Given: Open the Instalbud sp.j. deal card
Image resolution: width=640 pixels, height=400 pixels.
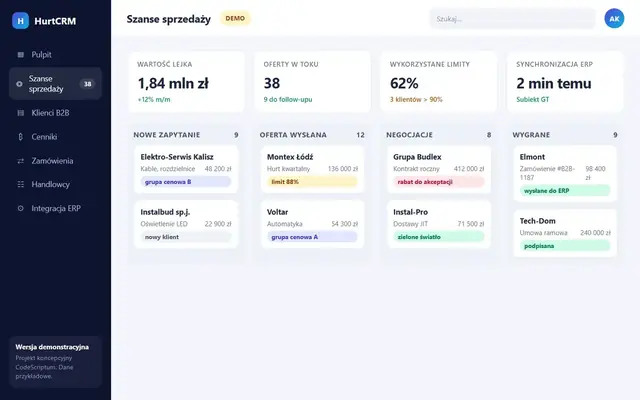Looking at the screenshot, I should pyautogui.click(x=186, y=224).
